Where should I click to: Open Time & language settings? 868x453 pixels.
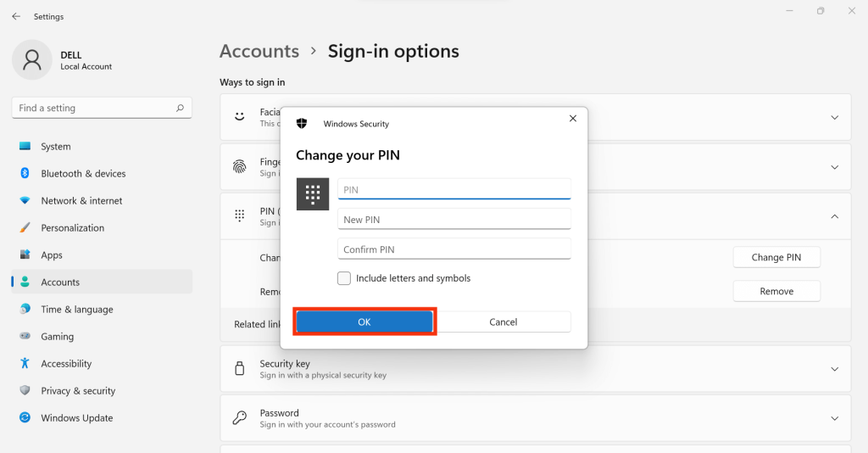pyautogui.click(x=102, y=309)
